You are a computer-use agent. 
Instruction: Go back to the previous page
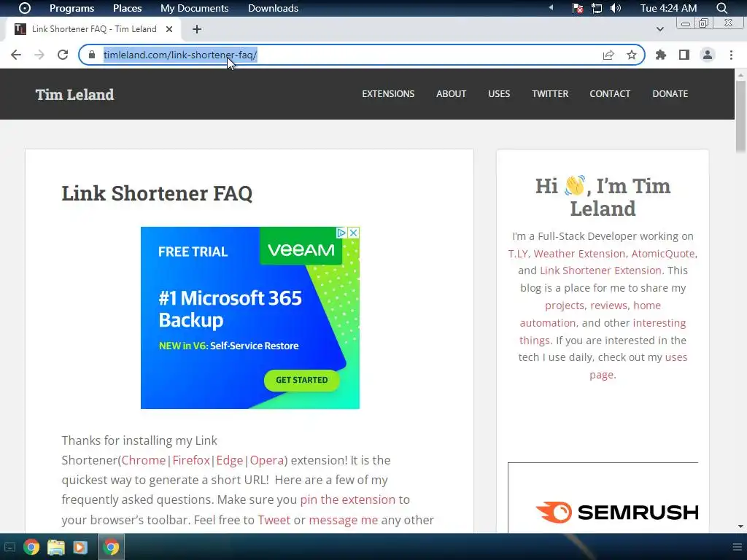click(x=16, y=55)
